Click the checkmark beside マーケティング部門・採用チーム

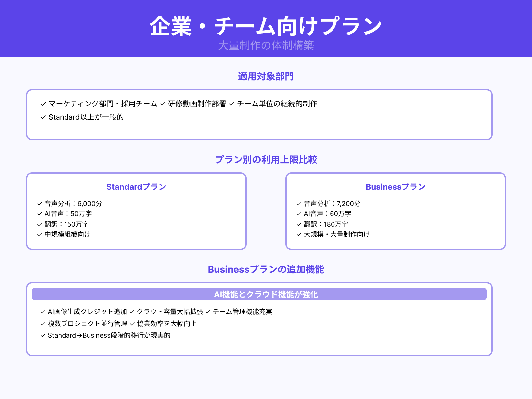pyautogui.click(x=43, y=104)
